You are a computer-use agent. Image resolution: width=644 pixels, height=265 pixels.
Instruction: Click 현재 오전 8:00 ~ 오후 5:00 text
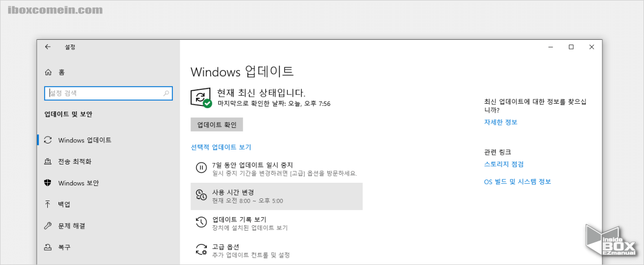[x=247, y=201]
